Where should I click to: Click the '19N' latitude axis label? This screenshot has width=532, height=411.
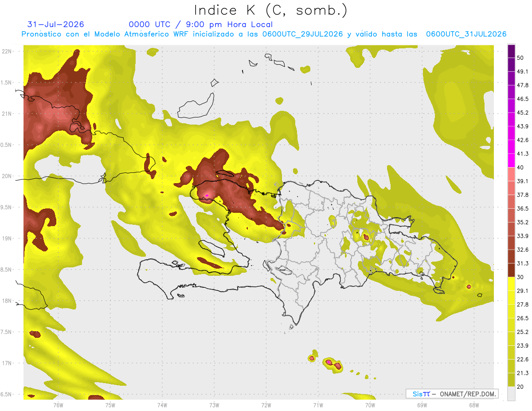click(x=7, y=238)
